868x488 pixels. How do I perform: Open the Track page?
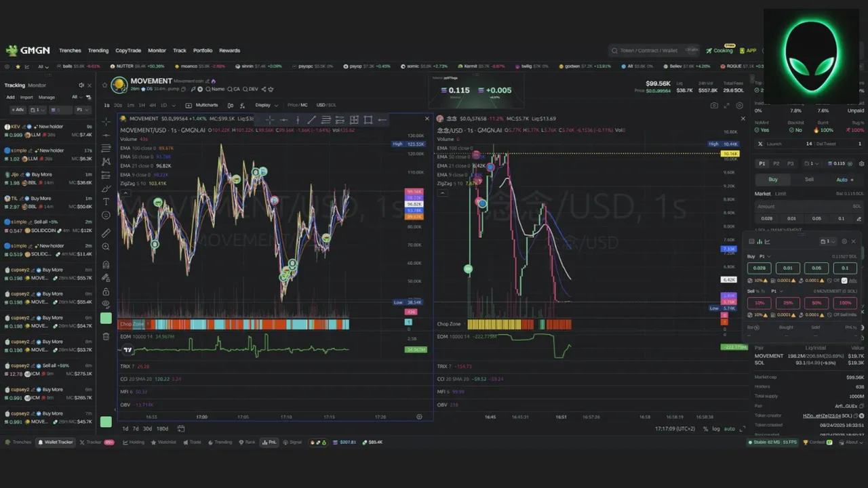(179, 50)
